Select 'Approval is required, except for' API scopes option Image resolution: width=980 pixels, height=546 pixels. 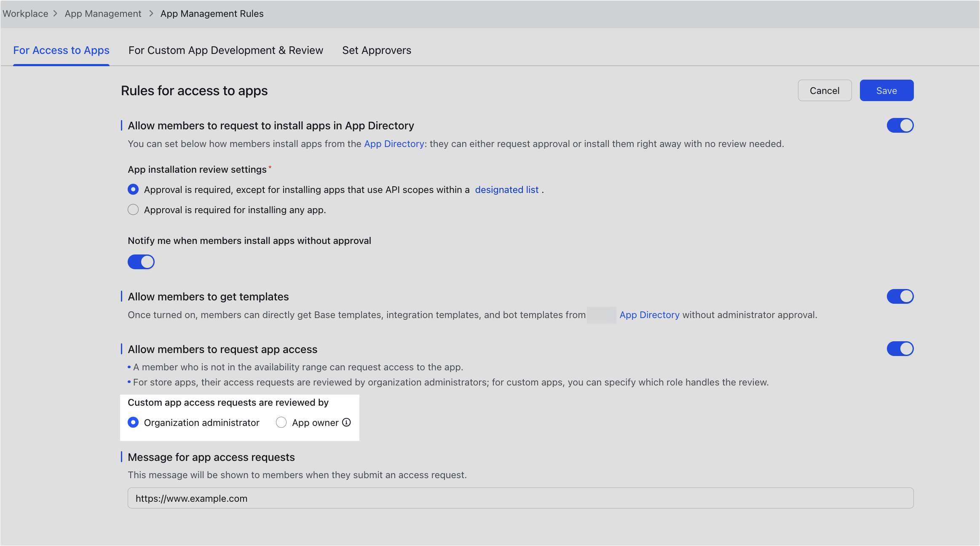coord(133,190)
